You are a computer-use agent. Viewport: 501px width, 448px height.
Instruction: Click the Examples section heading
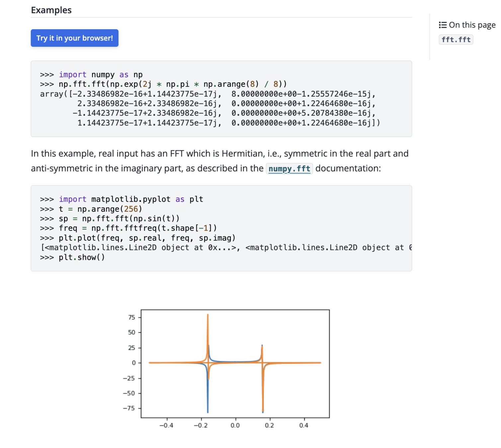(51, 10)
